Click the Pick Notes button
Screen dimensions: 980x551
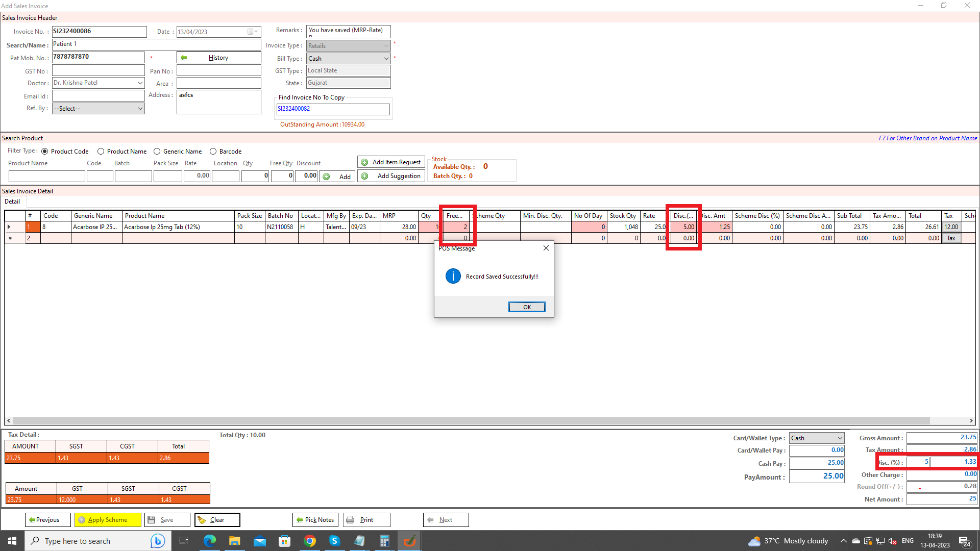(x=315, y=520)
